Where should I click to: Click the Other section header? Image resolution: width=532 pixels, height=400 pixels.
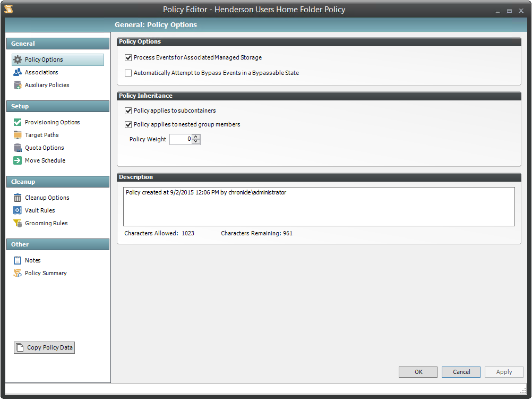[58, 244]
